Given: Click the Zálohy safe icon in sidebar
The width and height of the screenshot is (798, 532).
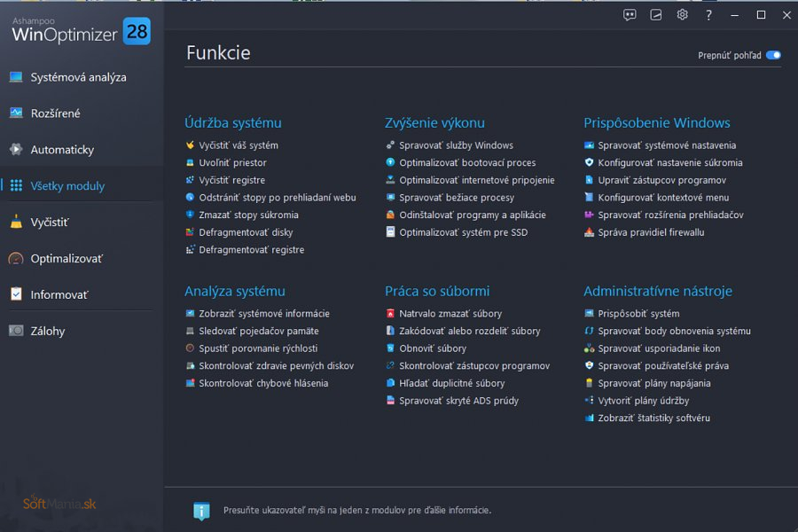Looking at the screenshot, I should tap(16, 331).
